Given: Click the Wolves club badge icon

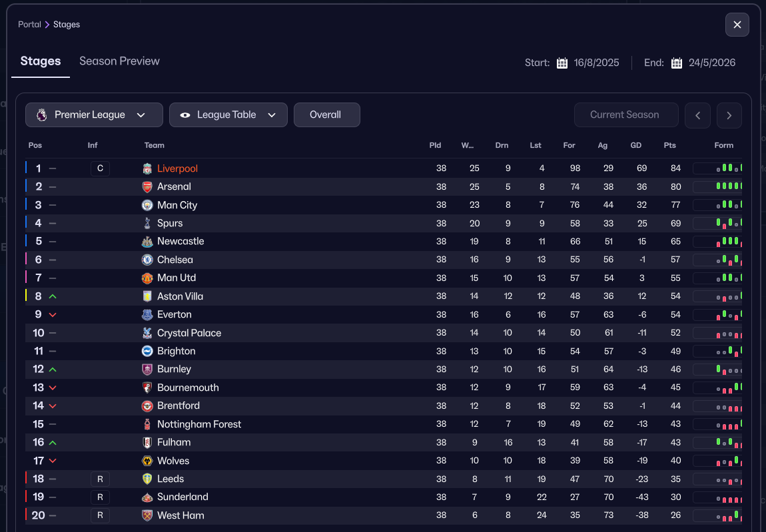Looking at the screenshot, I should pyautogui.click(x=147, y=461).
